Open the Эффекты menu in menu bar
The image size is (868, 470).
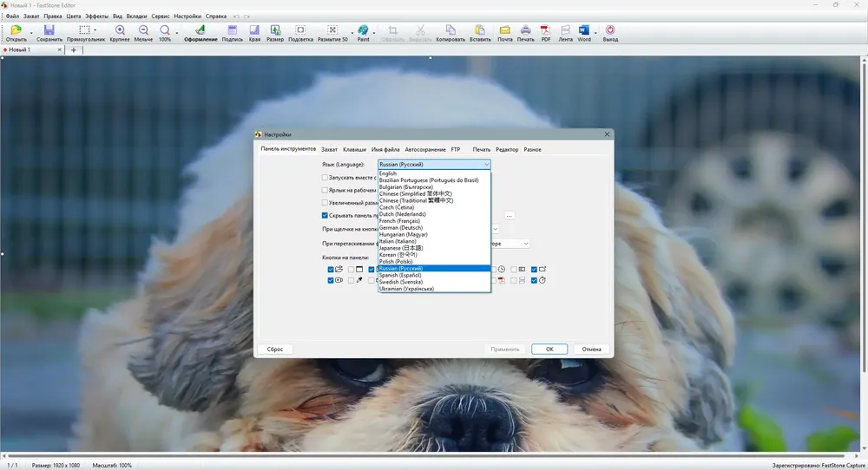coord(96,16)
